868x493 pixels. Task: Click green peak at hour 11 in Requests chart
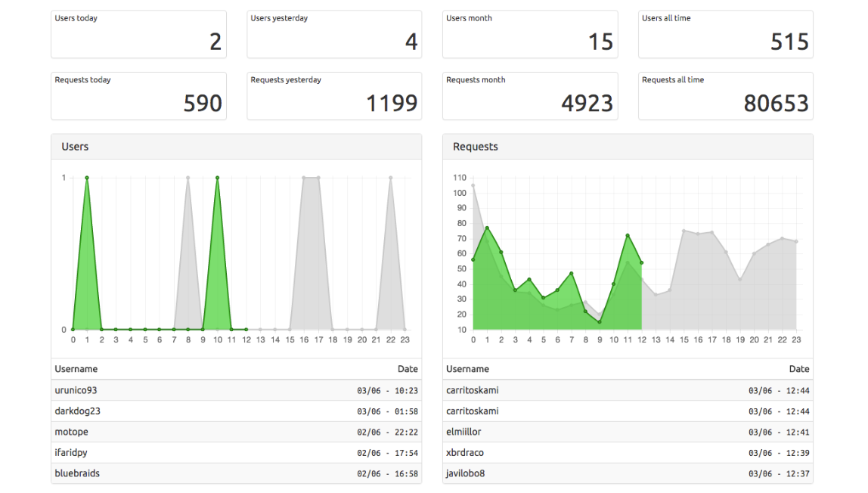pos(628,236)
